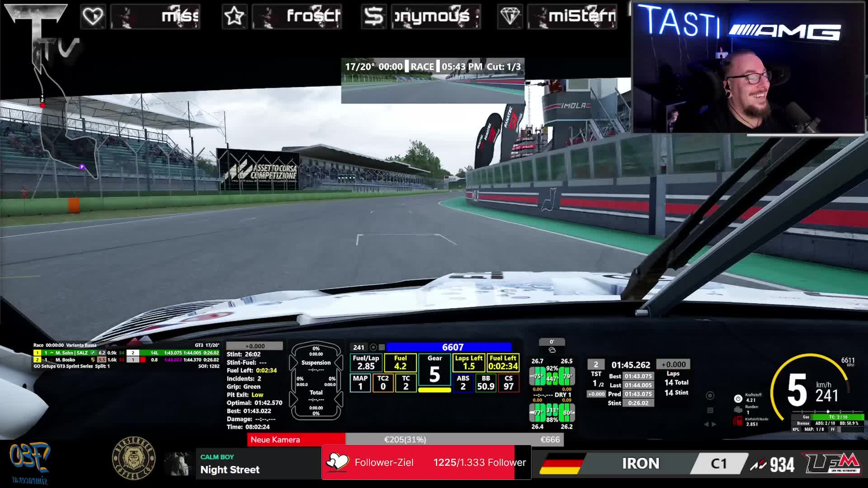Click the SOF: 1282 value

pyautogui.click(x=209, y=366)
